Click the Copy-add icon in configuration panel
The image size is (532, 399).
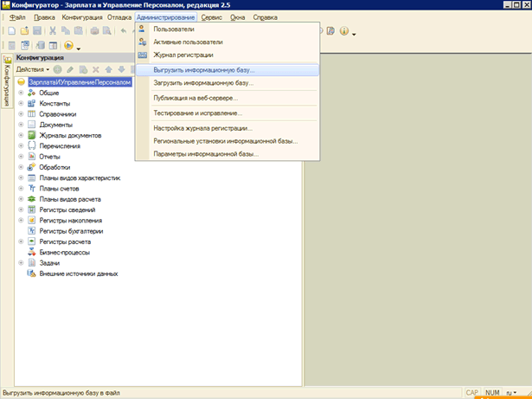(x=83, y=69)
